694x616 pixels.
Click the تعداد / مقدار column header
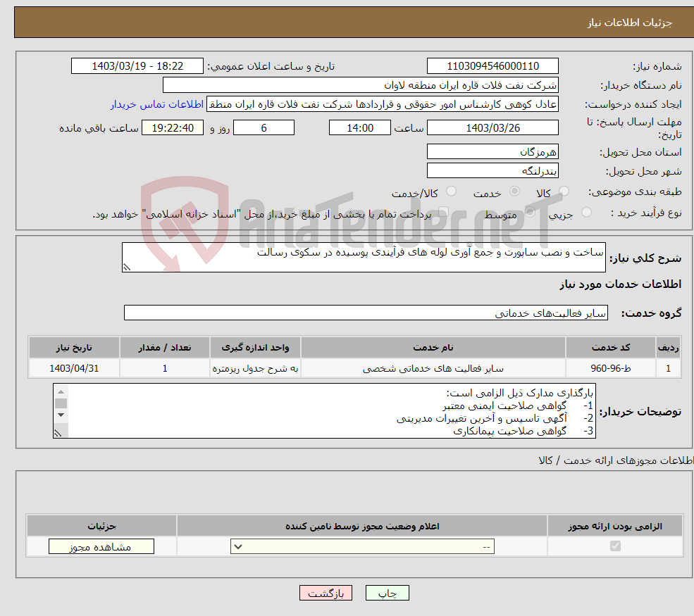tap(165, 348)
